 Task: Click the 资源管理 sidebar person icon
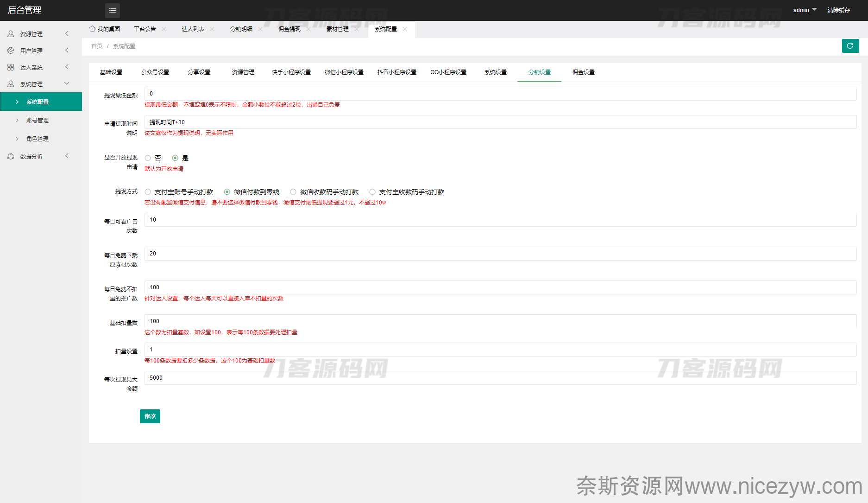[11, 34]
